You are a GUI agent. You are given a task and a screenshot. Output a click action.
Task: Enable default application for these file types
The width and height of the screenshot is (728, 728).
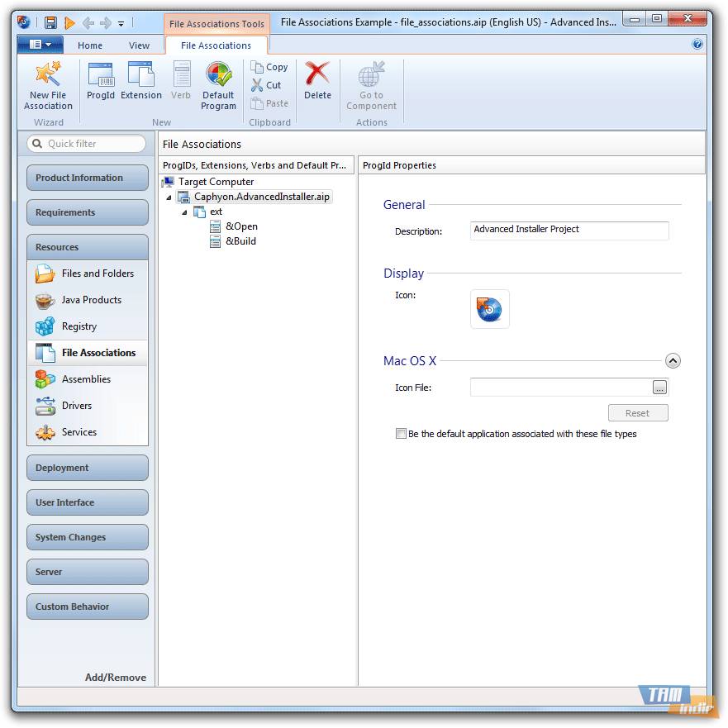[x=402, y=434]
